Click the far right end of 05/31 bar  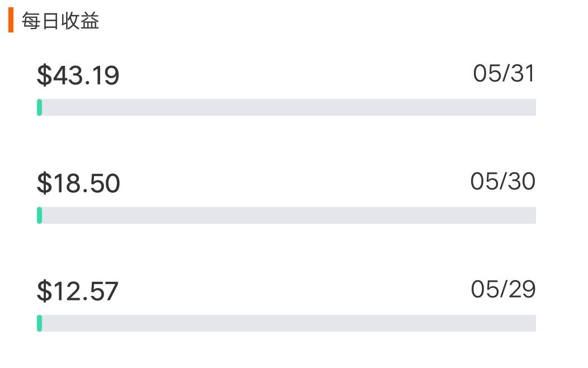pyautogui.click(x=533, y=107)
